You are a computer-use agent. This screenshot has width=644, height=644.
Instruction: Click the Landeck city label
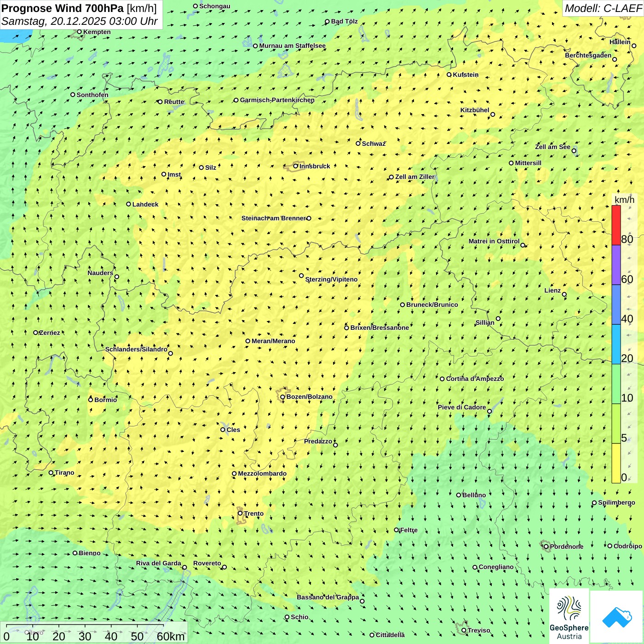tap(145, 204)
